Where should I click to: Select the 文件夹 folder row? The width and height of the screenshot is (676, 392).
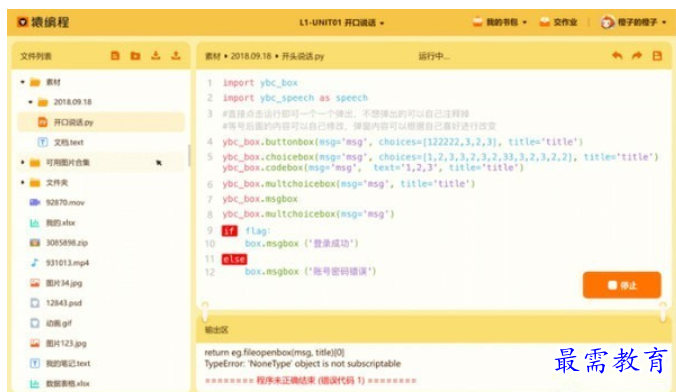click(x=101, y=183)
